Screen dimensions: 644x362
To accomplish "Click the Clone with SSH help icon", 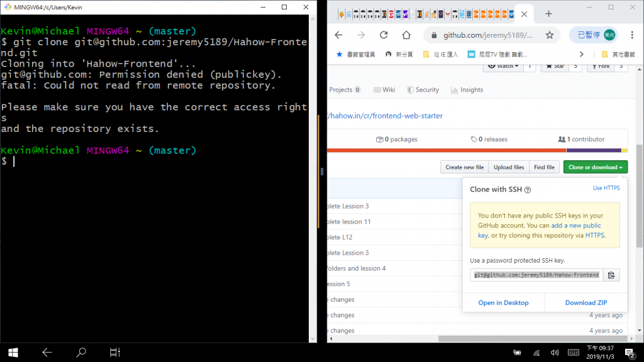I will pyautogui.click(x=528, y=190).
